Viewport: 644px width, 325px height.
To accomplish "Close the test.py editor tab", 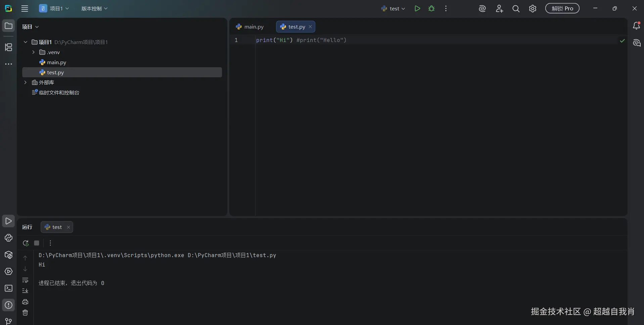I will [310, 27].
